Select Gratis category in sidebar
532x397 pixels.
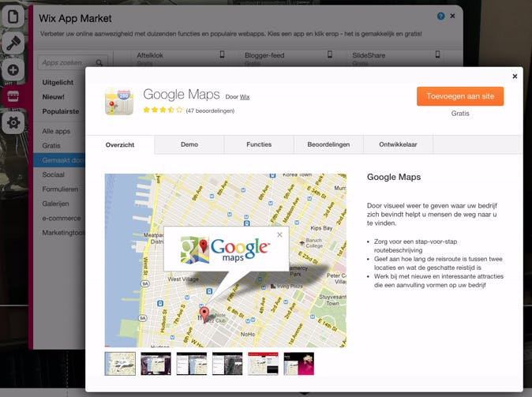[51, 146]
